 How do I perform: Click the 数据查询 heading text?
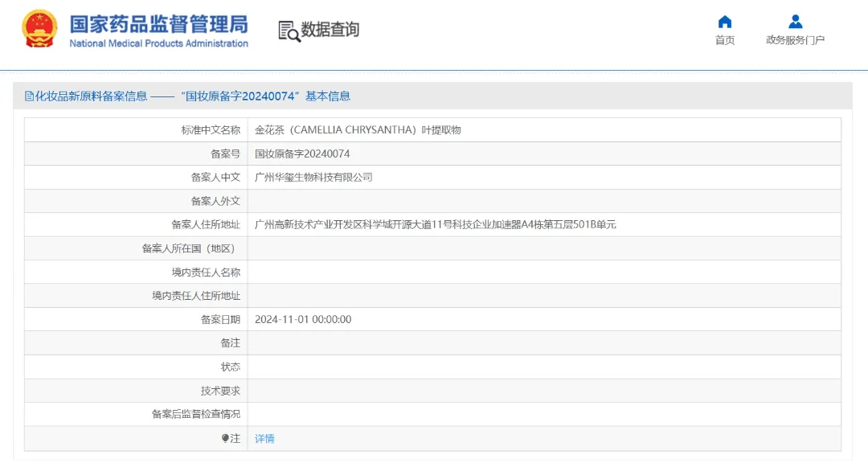click(x=330, y=29)
